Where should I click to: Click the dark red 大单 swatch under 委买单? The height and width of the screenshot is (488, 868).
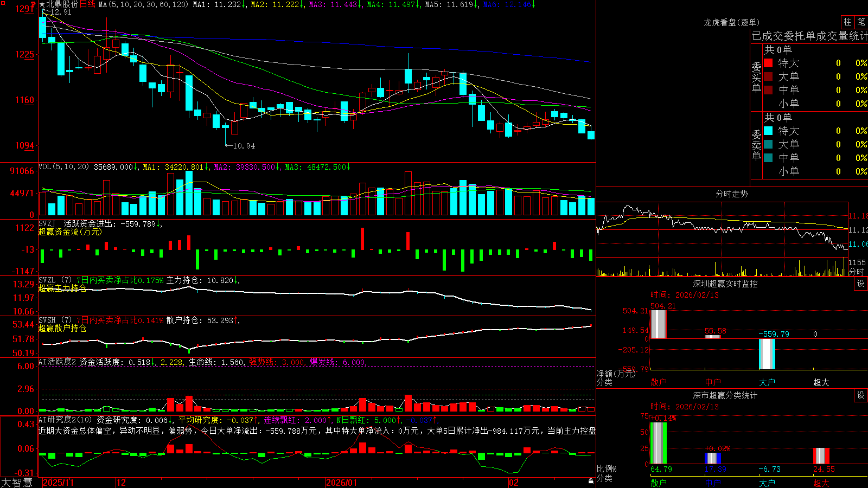coord(768,76)
